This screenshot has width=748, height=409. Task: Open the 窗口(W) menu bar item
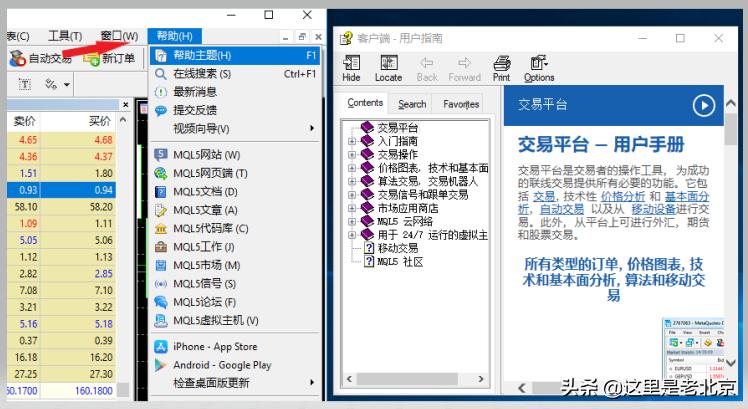pyautogui.click(x=119, y=36)
